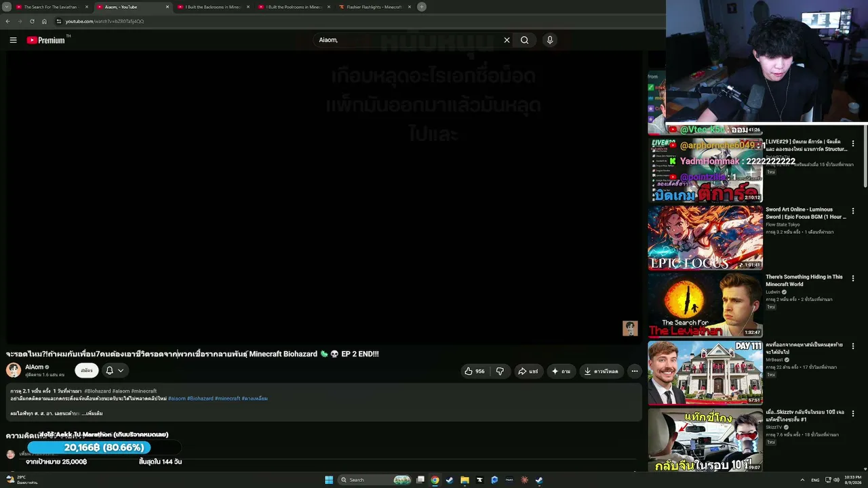Open more actions for the video
The image size is (868, 488).
click(634, 371)
